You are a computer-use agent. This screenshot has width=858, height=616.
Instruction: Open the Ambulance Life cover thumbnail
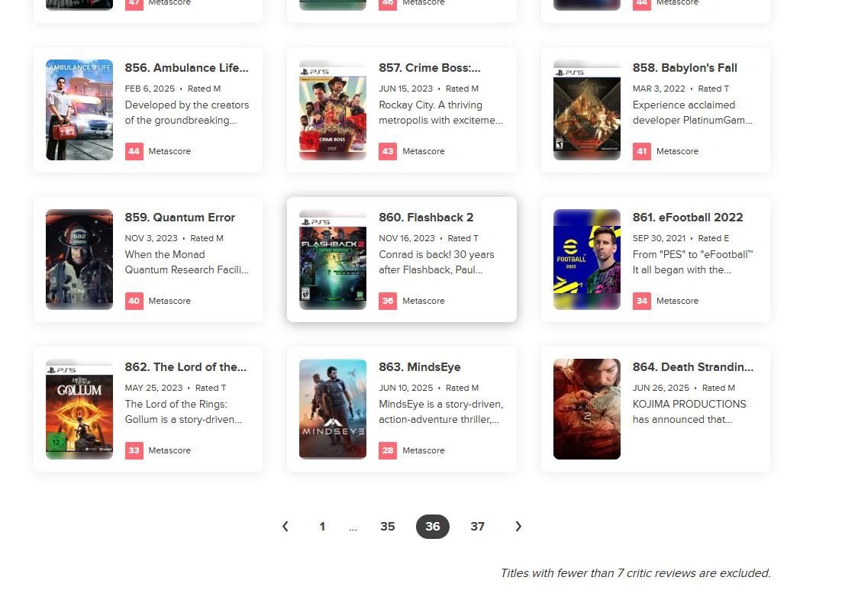[79, 109]
